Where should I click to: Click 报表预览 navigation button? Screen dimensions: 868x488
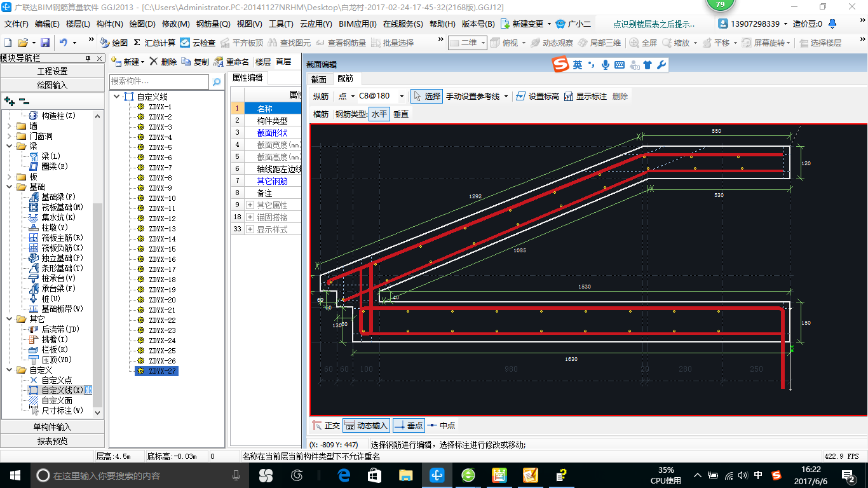click(53, 441)
